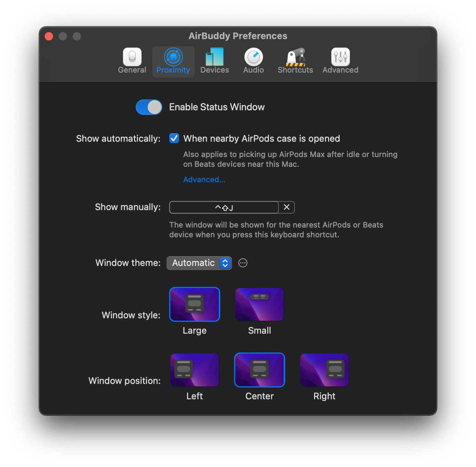The width and height of the screenshot is (476, 467).
Task: Uncheck 'When nearby AirPods case is opened'
Action: tap(174, 138)
